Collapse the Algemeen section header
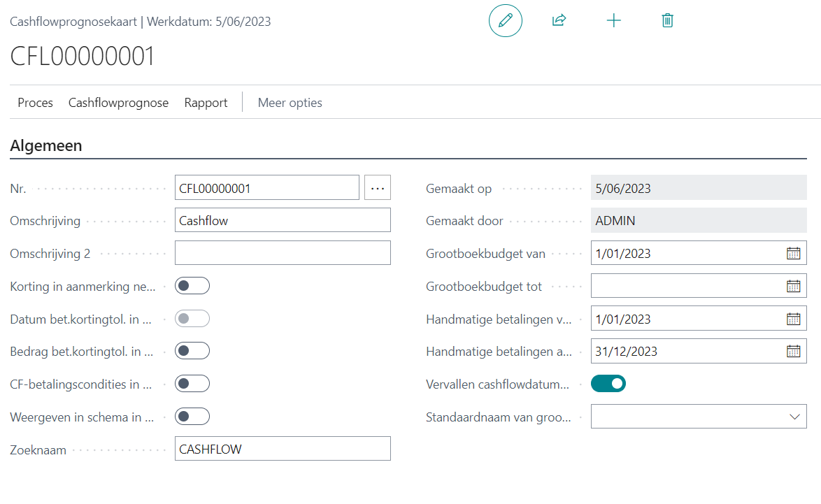Image resolution: width=821 pixels, height=504 pixels. click(46, 146)
